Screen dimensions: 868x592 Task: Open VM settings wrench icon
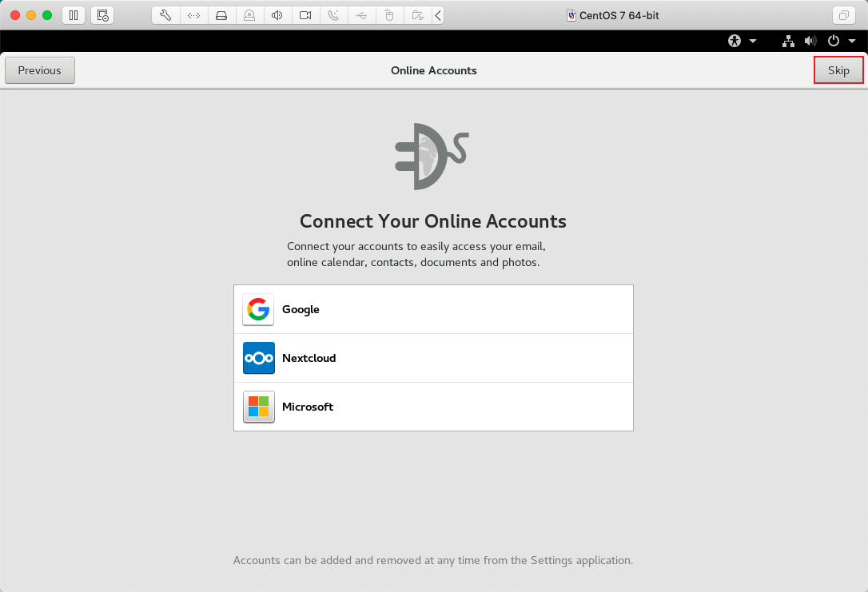pyautogui.click(x=165, y=15)
